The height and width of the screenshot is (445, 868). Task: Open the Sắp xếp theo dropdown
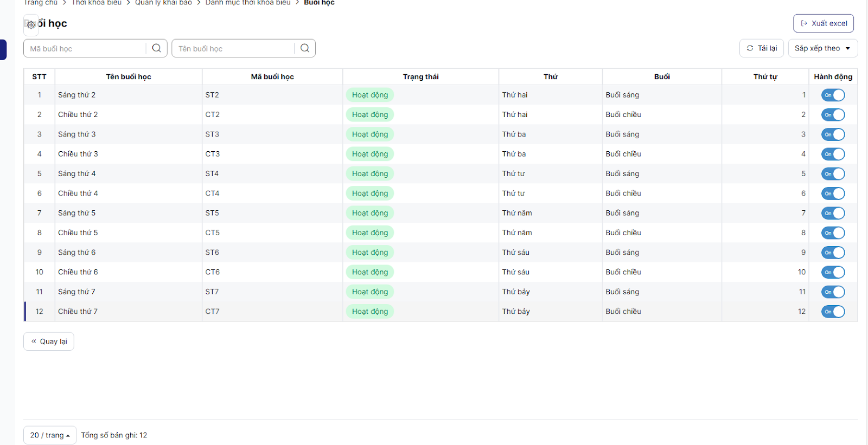click(x=822, y=48)
